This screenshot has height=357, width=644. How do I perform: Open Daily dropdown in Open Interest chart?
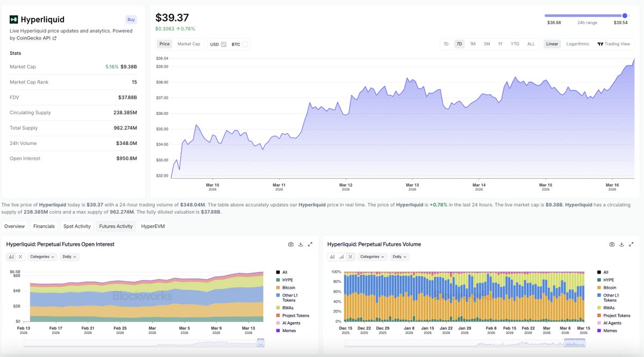tap(69, 257)
